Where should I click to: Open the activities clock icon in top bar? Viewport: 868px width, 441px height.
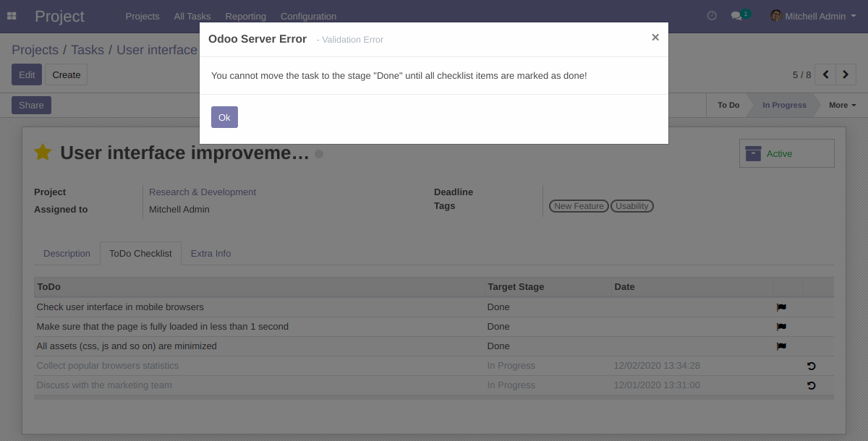pyautogui.click(x=711, y=15)
